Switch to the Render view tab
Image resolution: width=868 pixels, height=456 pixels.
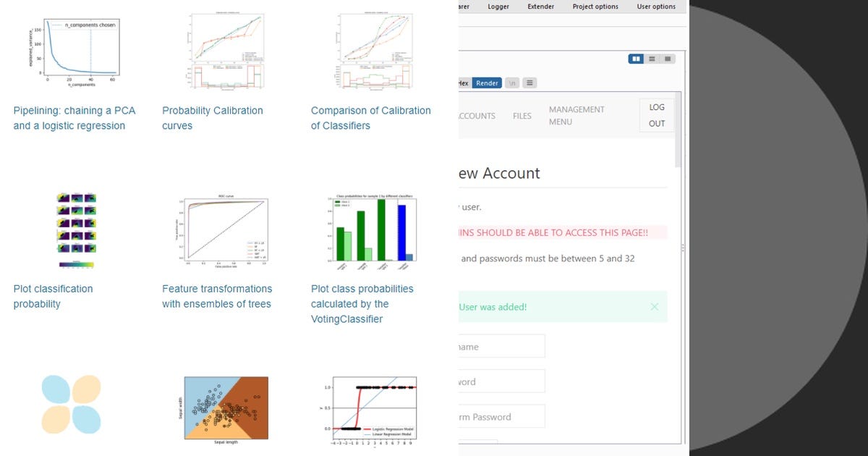click(x=487, y=83)
